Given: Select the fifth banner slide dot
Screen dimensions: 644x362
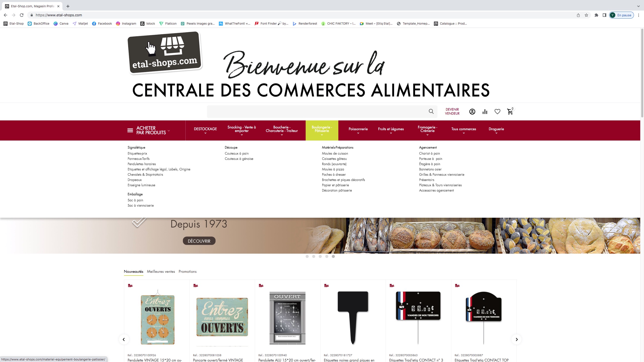Looking at the screenshot, I should point(333,256).
